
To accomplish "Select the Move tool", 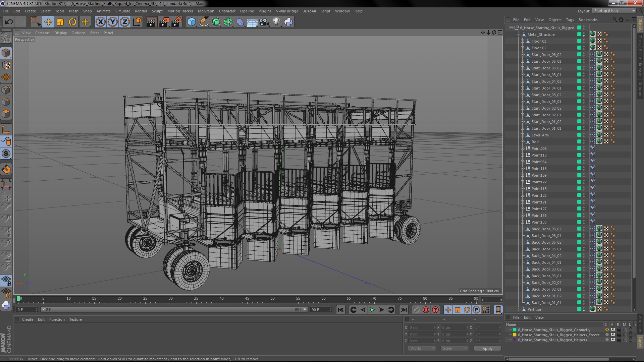I will tap(48, 22).
